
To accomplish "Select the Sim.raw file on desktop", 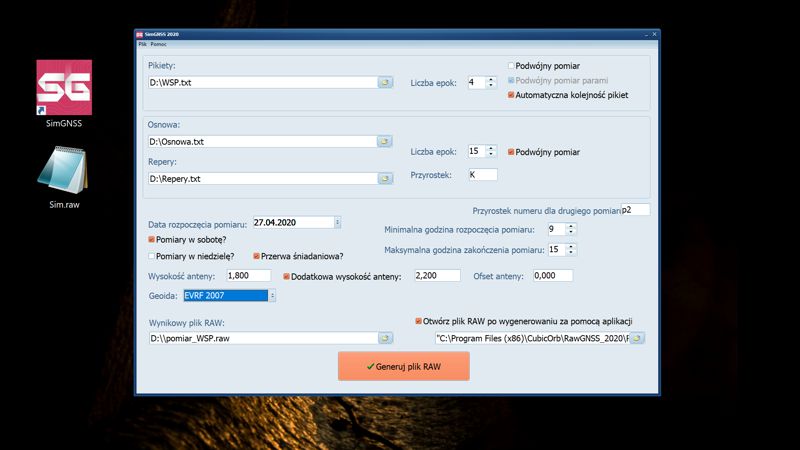I will [64, 171].
